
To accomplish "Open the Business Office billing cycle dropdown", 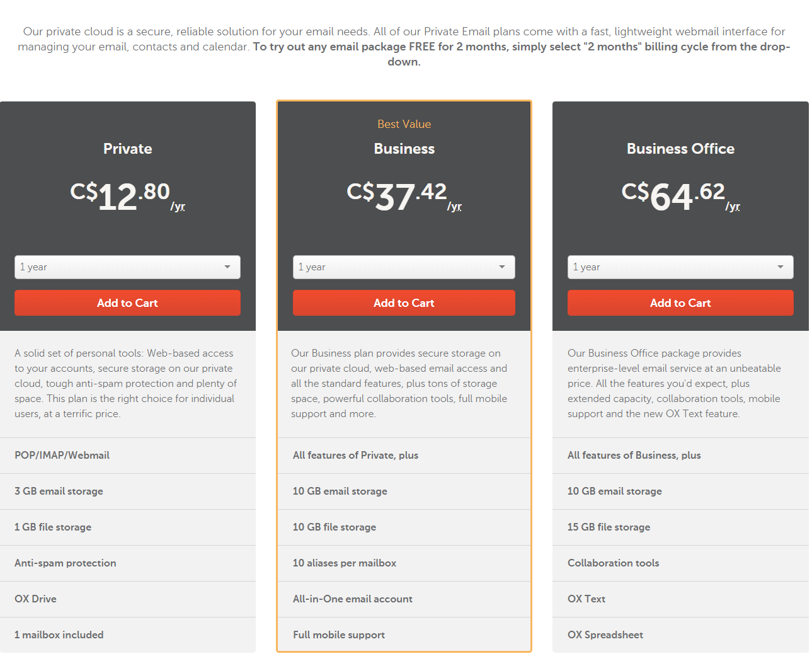I will pyautogui.click(x=680, y=267).
